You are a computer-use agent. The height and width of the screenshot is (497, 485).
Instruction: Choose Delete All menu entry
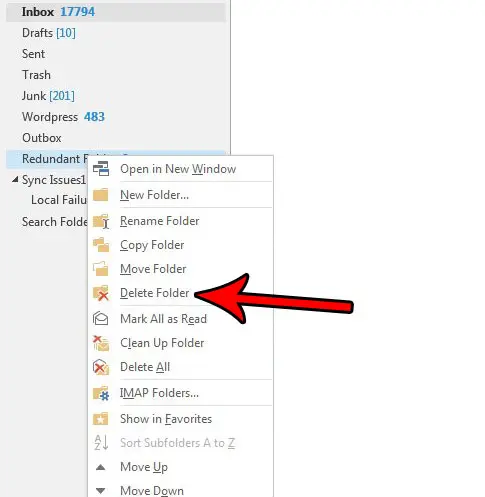click(180, 367)
